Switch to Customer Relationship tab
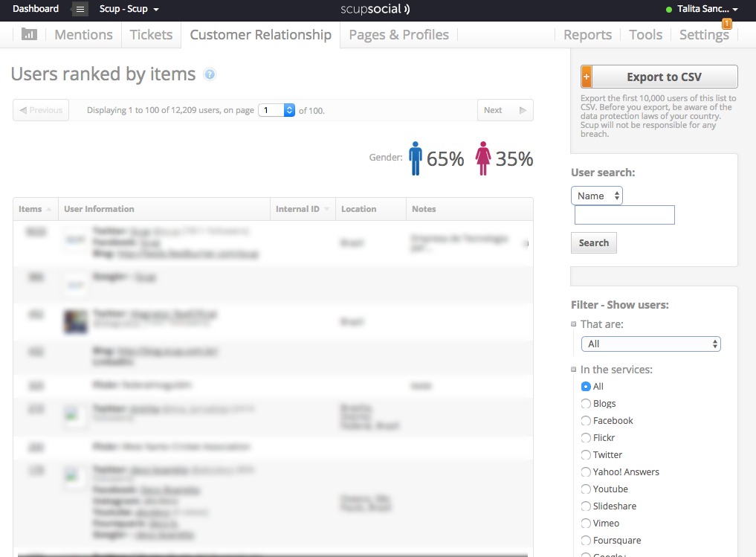The height and width of the screenshot is (557, 756). point(260,35)
